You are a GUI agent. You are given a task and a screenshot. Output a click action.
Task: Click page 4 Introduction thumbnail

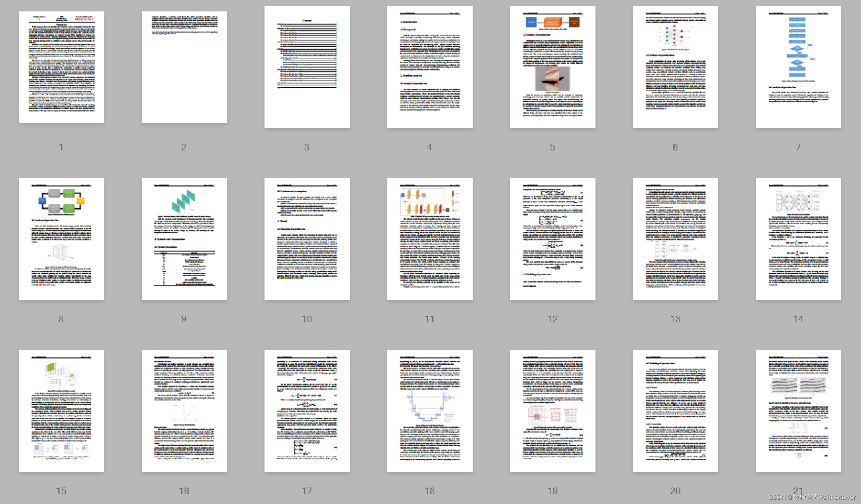429,67
